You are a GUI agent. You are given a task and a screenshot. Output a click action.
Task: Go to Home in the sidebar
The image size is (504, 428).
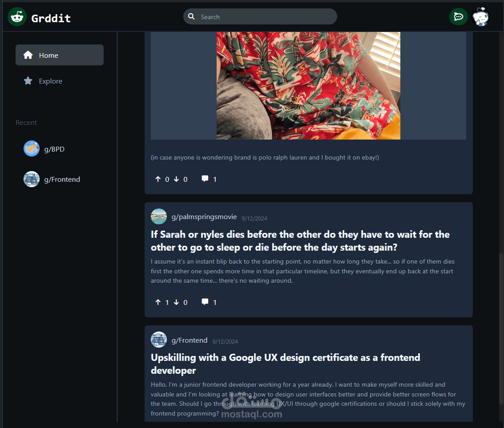tap(60, 55)
